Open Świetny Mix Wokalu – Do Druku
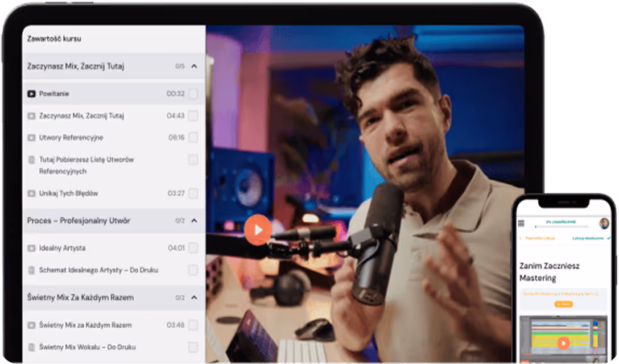619x364 pixels. pyautogui.click(x=87, y=348)
